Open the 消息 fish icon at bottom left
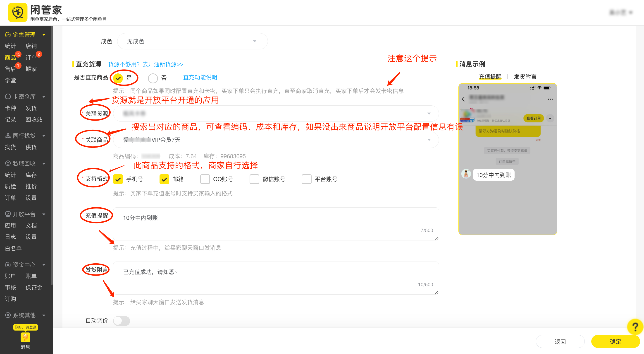 25,337
